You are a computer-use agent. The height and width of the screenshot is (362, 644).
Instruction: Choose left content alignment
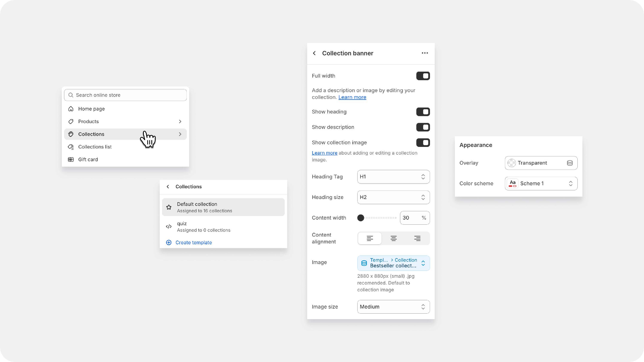coord(370,238)
